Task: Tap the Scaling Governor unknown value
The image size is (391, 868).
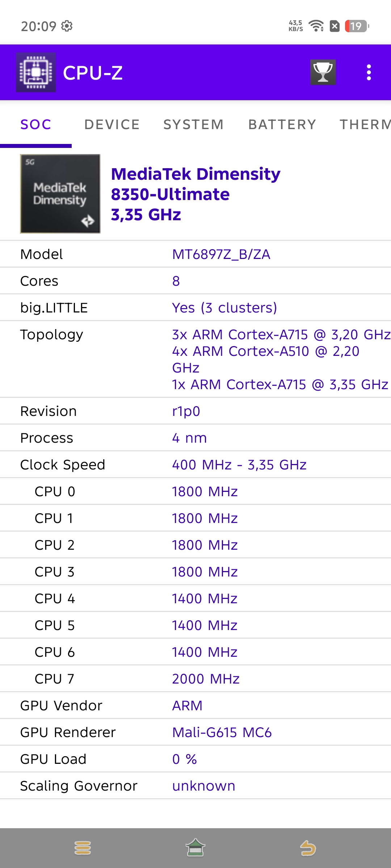Action: [203, 786]
